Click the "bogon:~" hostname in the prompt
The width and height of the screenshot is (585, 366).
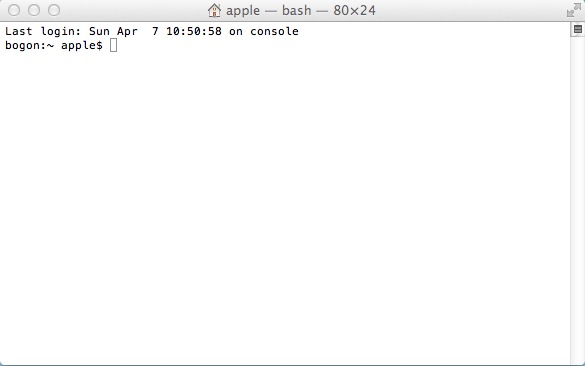pyautogui.click(x=29, y=46)
